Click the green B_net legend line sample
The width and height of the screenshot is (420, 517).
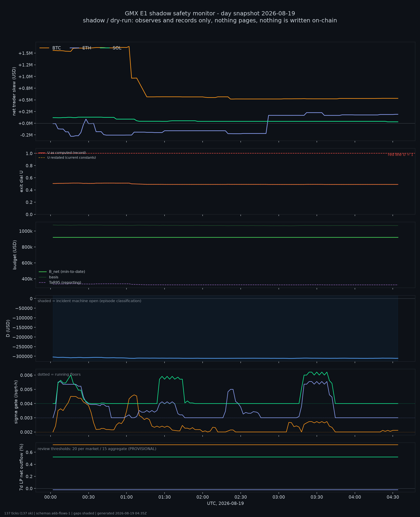tap(43, 272)
